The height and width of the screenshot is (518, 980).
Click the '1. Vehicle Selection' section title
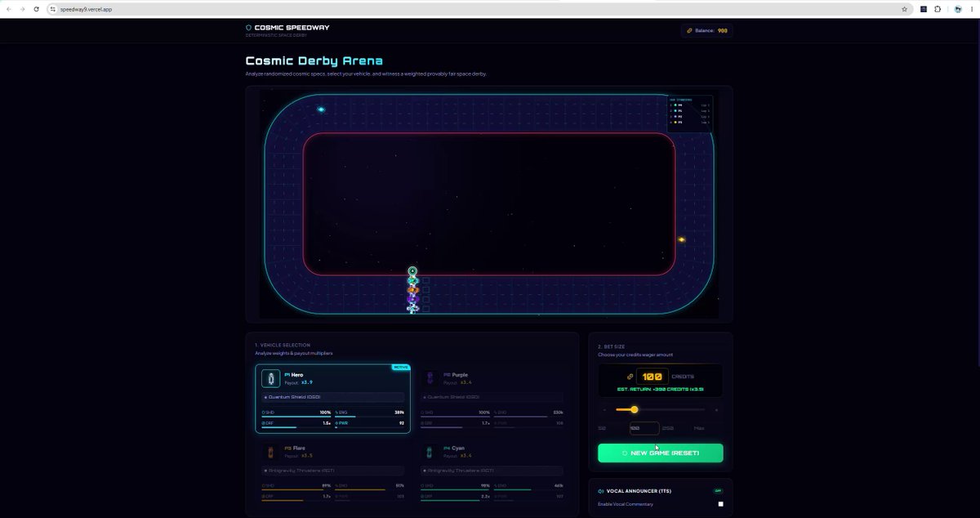[283, 346]
